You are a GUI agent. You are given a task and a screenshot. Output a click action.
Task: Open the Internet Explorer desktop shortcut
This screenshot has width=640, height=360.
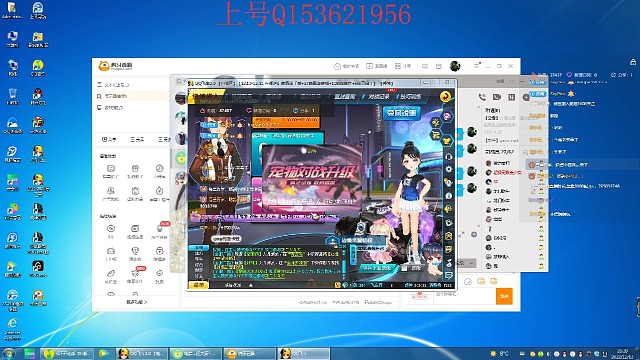[13, 329]
